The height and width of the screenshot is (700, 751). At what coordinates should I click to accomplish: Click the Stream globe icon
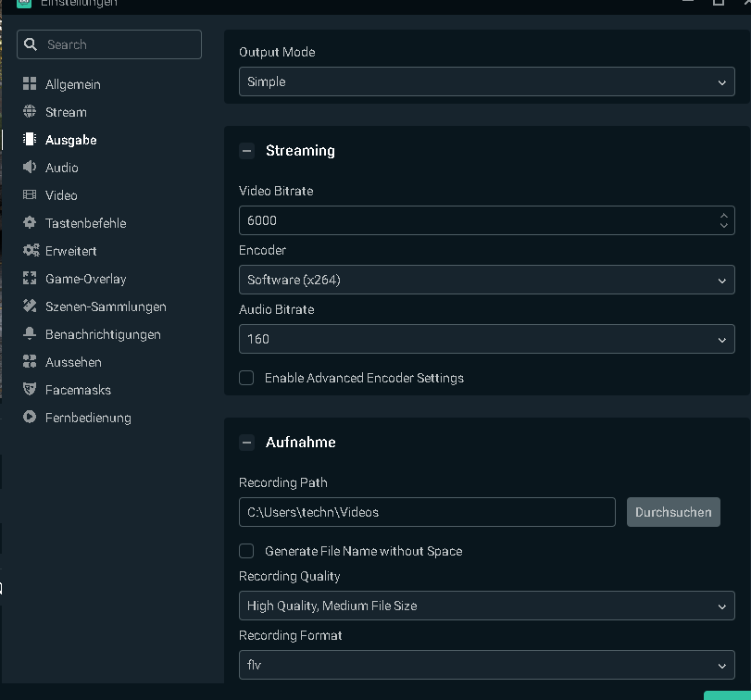[30, 112]
